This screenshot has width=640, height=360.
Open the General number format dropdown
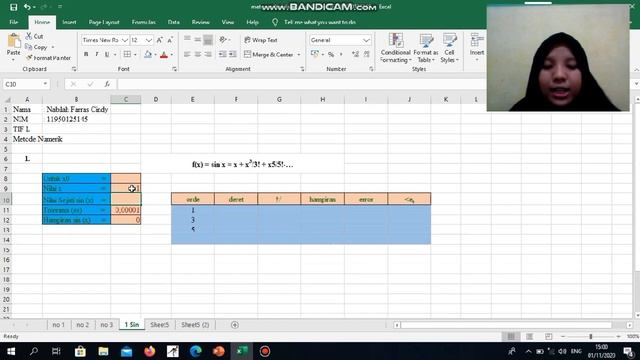point(366,40)
